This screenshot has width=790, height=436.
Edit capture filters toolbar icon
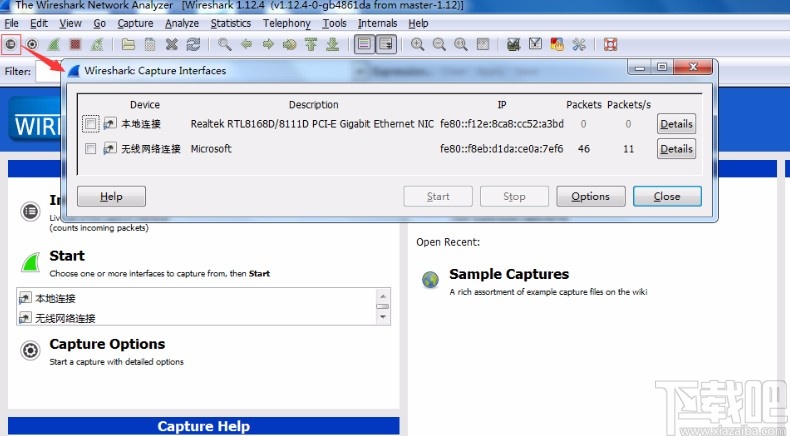tap(513, 44)
